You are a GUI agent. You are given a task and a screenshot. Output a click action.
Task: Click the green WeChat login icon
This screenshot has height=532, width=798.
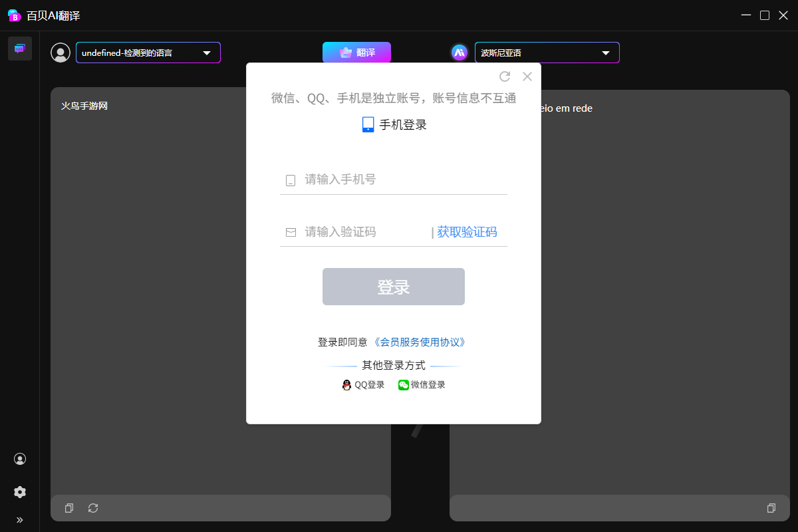click(404, 385)
